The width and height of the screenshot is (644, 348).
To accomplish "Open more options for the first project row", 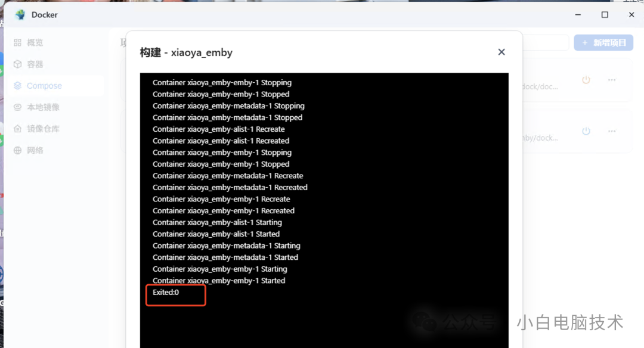I will [x=612, y=80].
